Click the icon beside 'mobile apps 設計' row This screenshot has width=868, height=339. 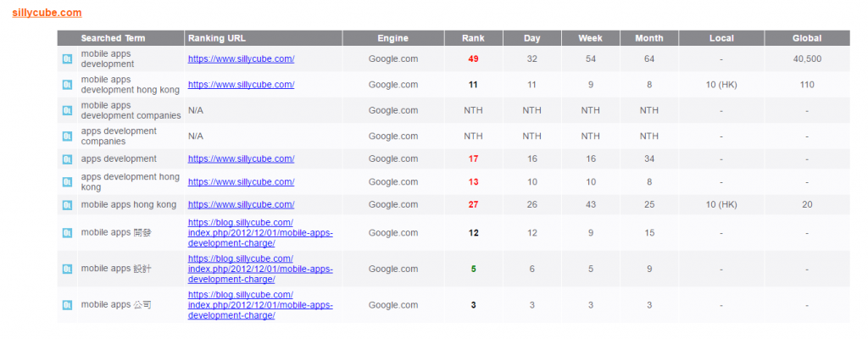(x=67, y=269)
